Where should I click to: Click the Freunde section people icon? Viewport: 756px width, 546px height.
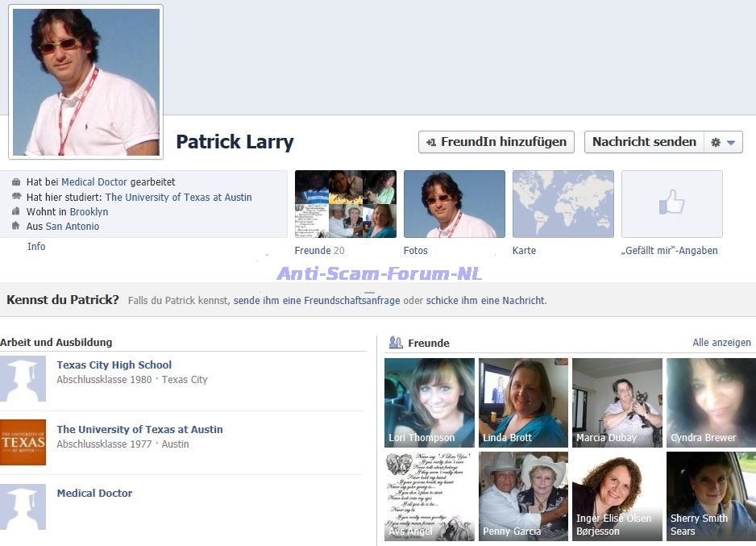pyautogui.click(x=396, y=343)
